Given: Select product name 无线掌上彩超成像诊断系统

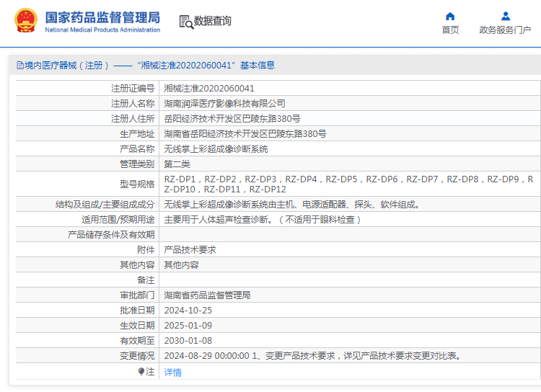Looking at the screenshot, I should [x=216, y=149].
